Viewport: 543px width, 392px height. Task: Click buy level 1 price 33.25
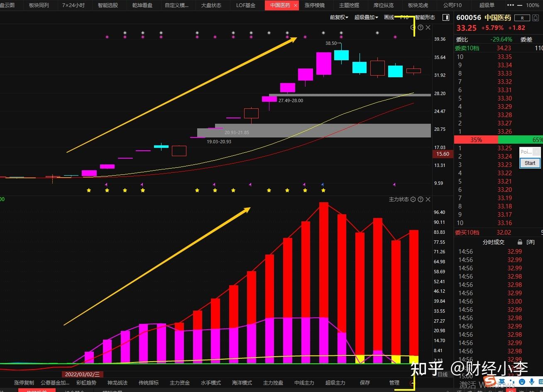click(x=504, y=148)
